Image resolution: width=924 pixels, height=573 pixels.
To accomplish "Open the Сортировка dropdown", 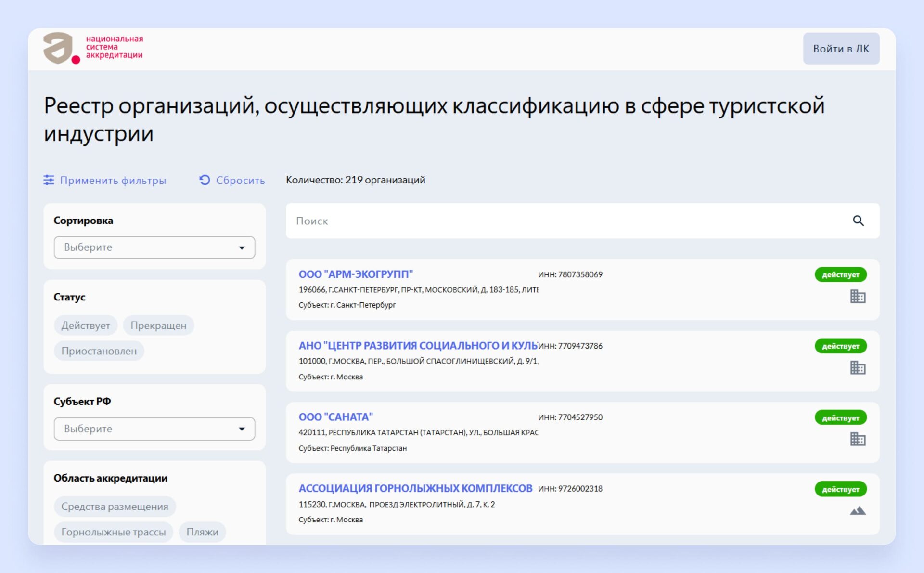I will (x=154, y=247).
